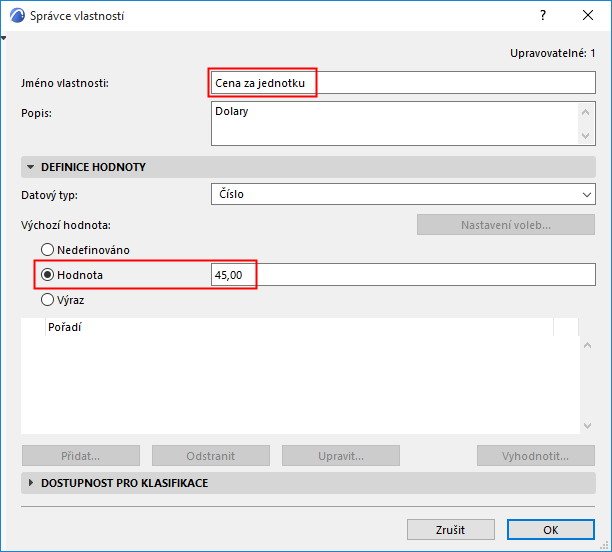
Task: Click the small arrow below title bar icon
Action: coord(4,38)
